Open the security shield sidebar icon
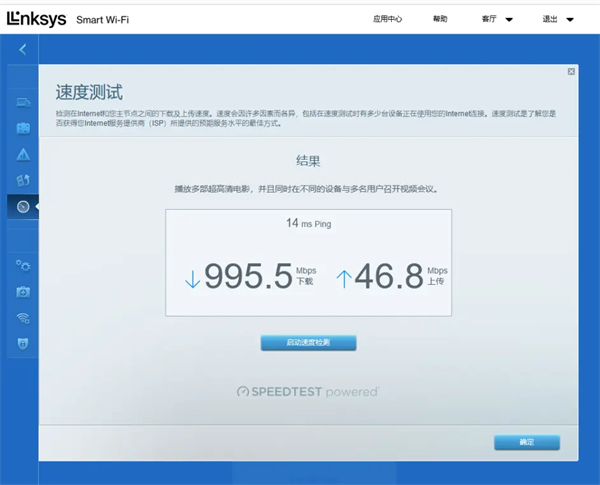 point(23,344)
